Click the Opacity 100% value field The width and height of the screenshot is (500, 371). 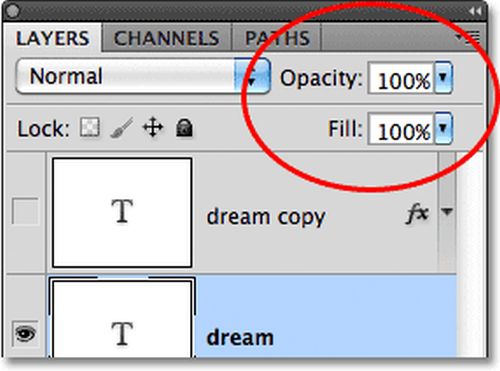[x=401, y=78]
